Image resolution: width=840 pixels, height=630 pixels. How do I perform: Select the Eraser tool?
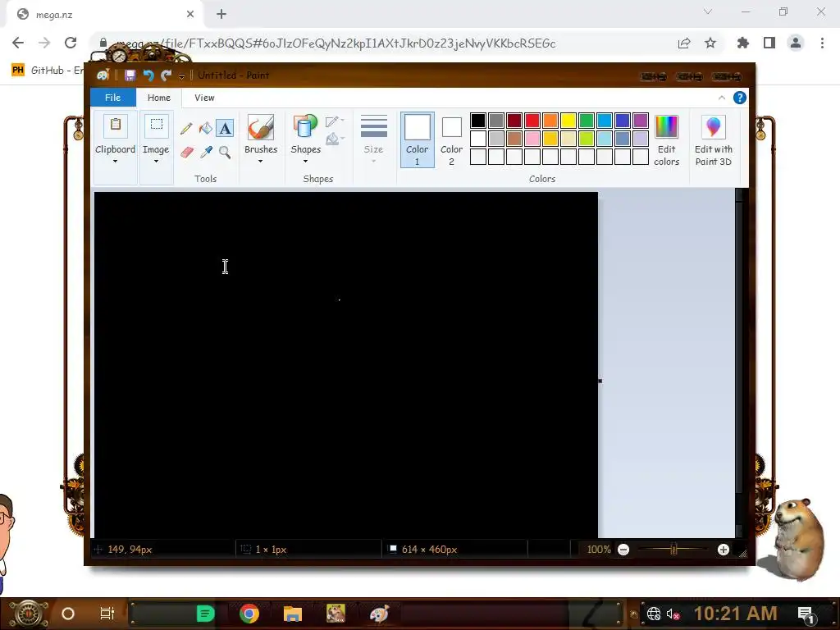186,152
